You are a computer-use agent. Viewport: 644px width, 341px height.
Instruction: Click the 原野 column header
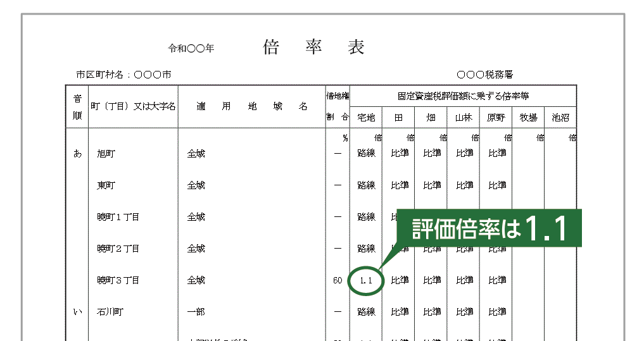[496, 118]
